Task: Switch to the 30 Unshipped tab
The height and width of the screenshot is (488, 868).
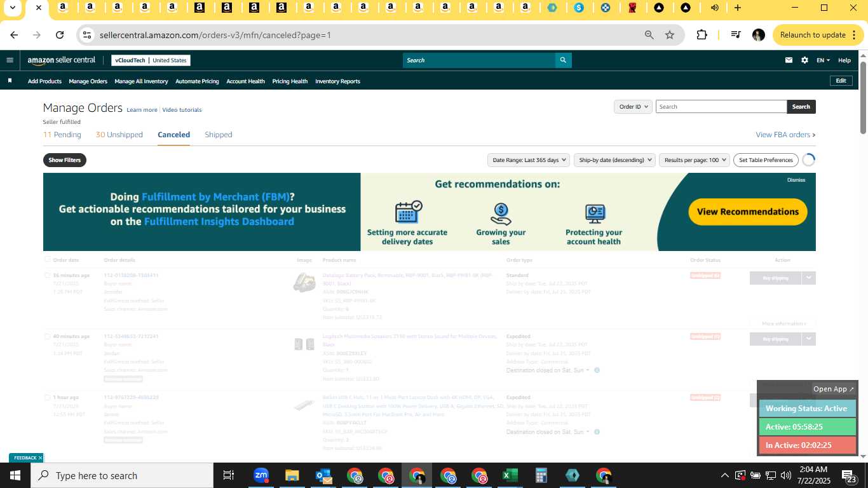Action: pos(119,135)
